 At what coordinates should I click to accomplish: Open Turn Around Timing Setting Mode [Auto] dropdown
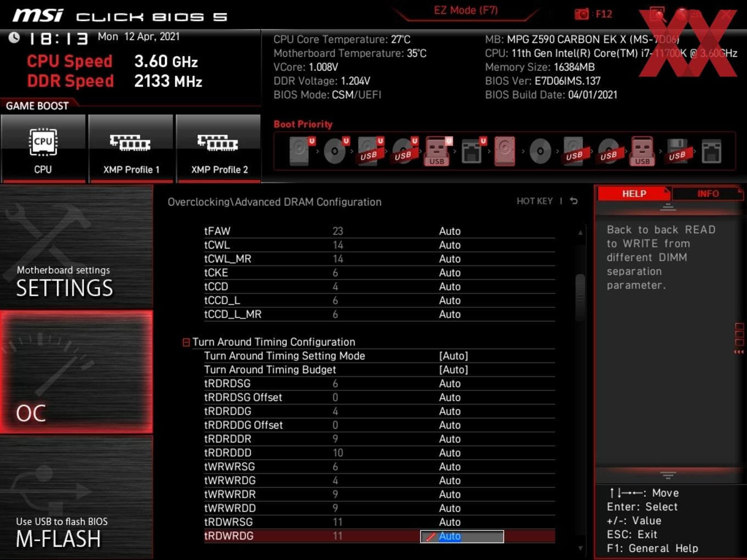pos(454,356)
